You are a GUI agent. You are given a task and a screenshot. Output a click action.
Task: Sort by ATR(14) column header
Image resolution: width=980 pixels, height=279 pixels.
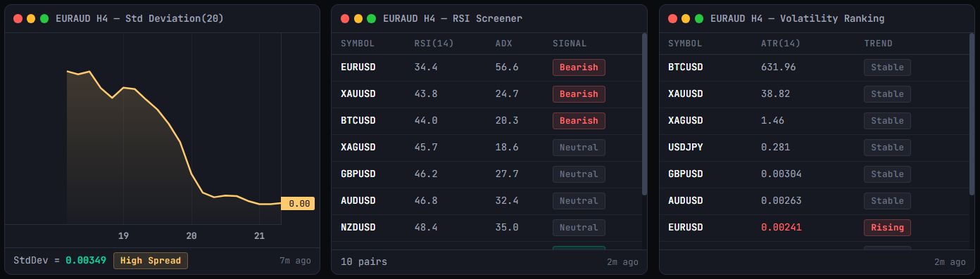click(781, 44)
